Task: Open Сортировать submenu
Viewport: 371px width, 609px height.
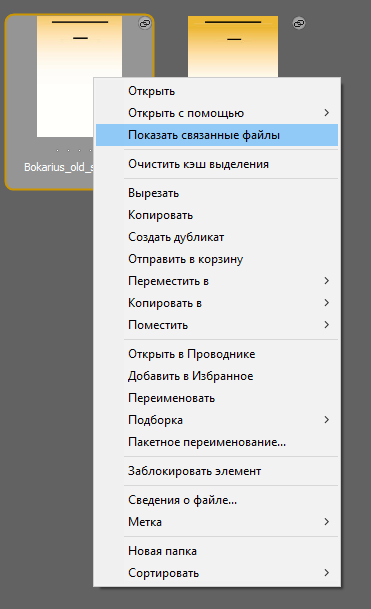Action: [217, 573]
